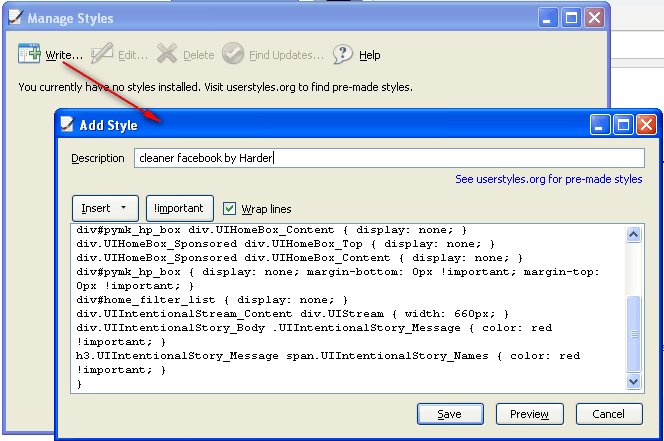Toggle the Wrap lines checkbox
This screenshot has width=664, height=441.
click(230, 208)
